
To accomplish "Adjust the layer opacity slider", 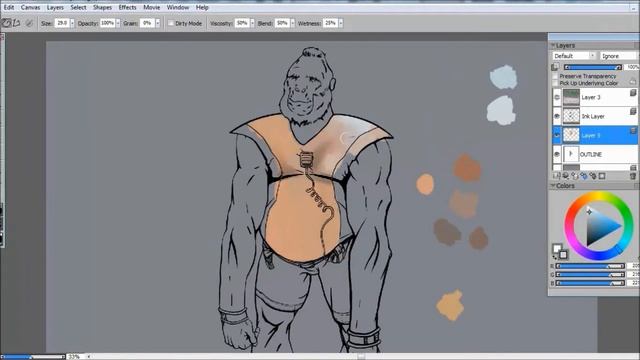I will pyautogui.click(x=593, y=67).
